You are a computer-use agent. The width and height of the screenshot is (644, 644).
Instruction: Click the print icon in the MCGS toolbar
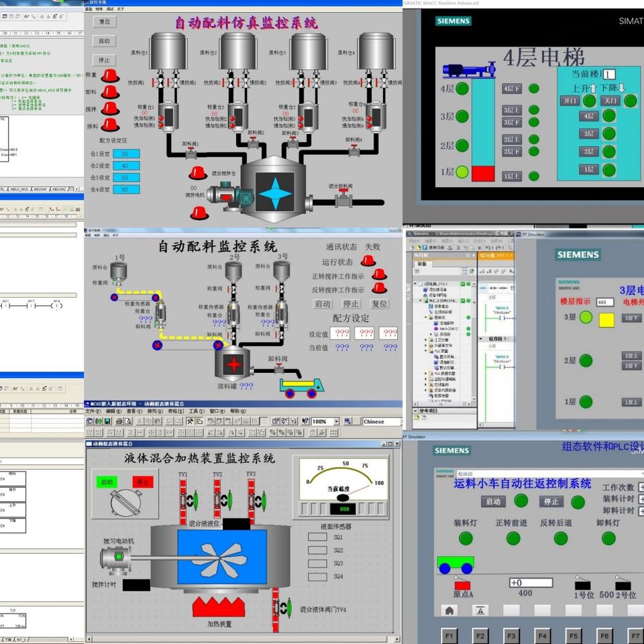click(x=119, y=421)
